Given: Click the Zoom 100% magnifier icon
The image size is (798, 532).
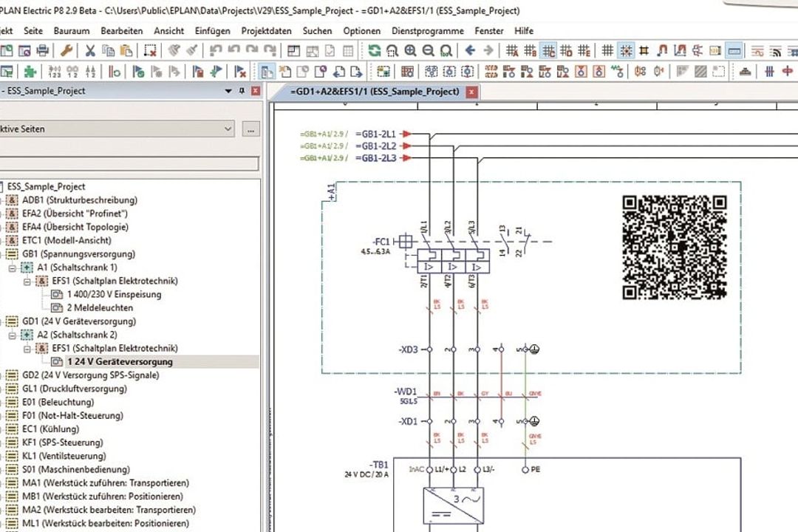Looking at the screenshot, I should tap(446, 50).
